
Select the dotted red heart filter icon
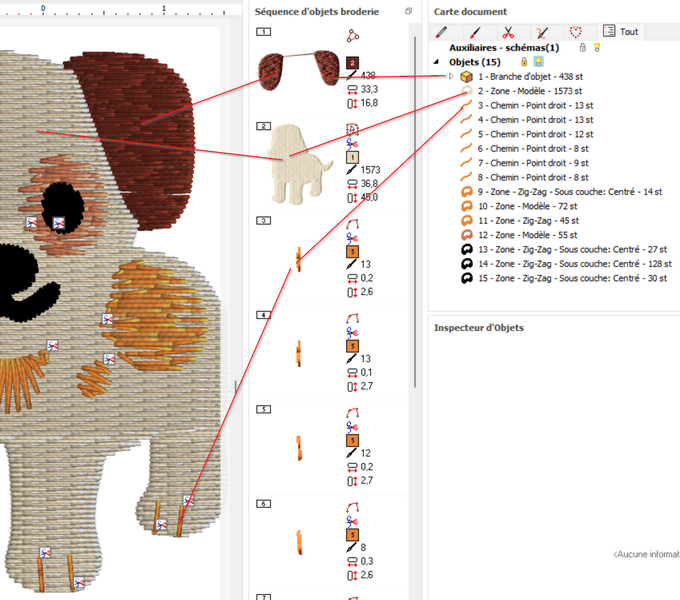575,32
